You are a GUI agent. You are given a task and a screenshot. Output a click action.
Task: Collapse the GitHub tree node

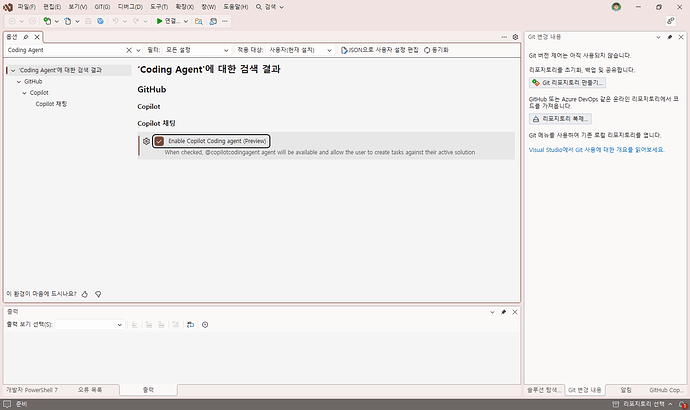(19, 82)
